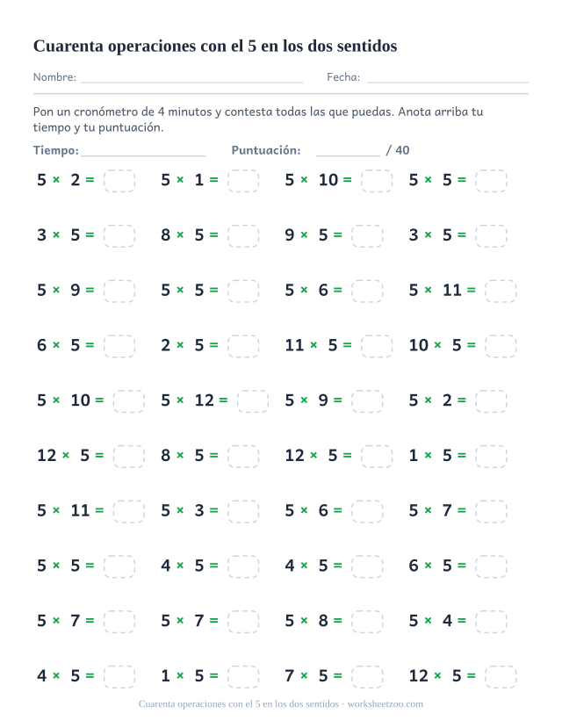Click the answer box for 5 × 8
Viewport: 562px width, 728px height.
tap(367, 621)
